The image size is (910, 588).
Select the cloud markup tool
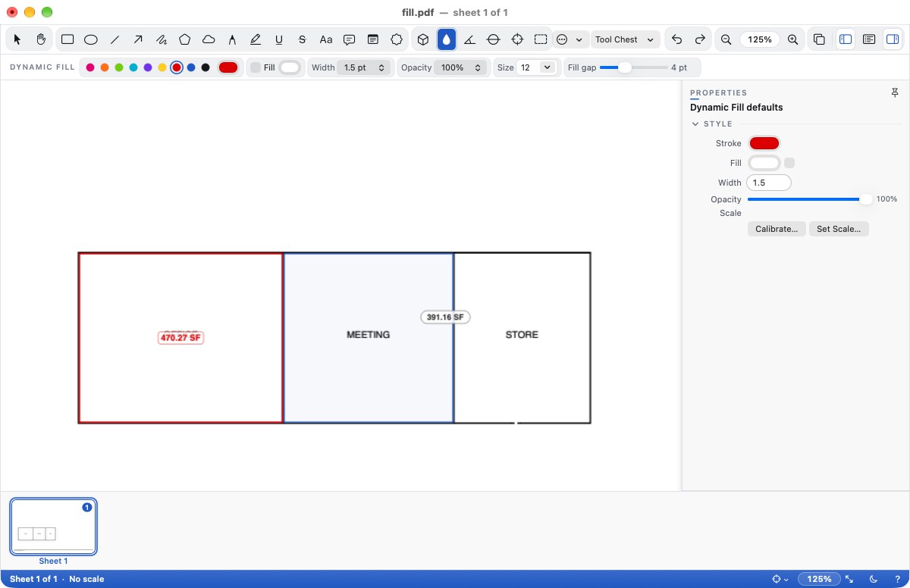pos(209,39)
